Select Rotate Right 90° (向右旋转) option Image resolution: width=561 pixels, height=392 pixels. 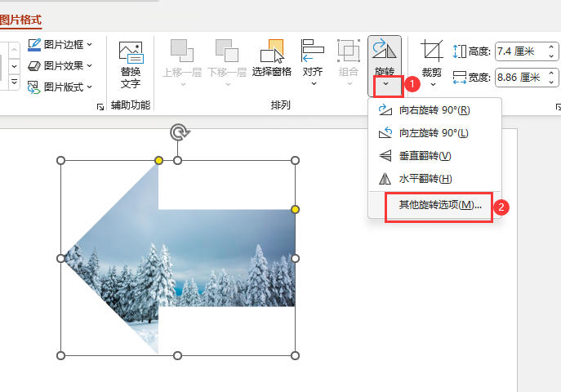[434, 109]
